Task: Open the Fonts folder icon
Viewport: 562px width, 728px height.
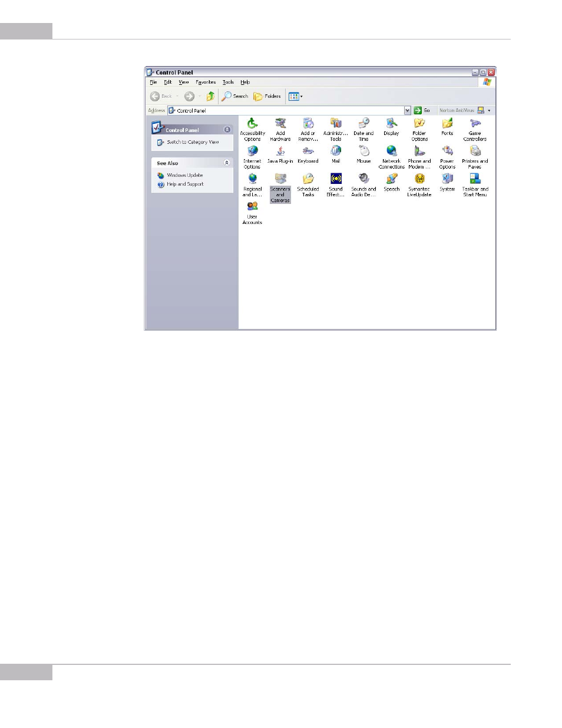Action: [447, 127]
